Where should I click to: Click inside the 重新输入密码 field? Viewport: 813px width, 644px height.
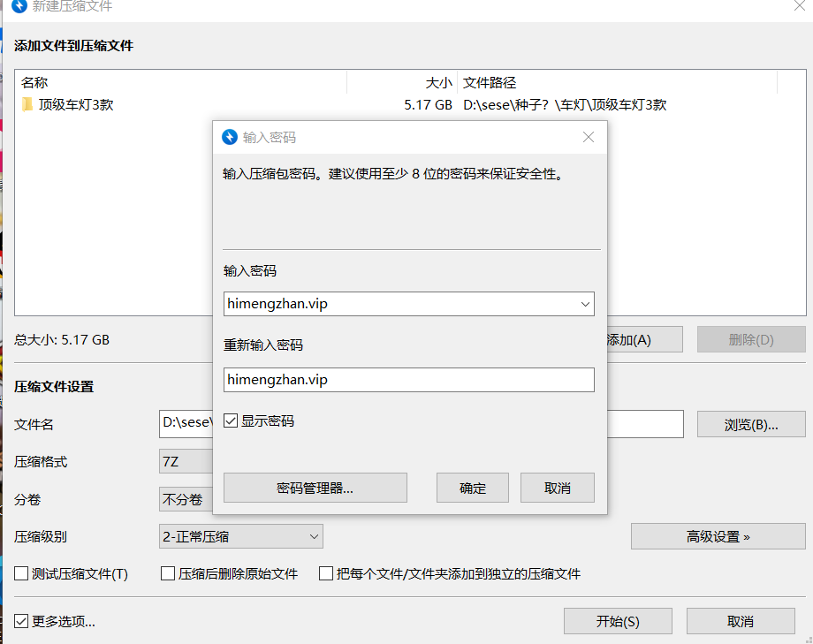(408, 380)
